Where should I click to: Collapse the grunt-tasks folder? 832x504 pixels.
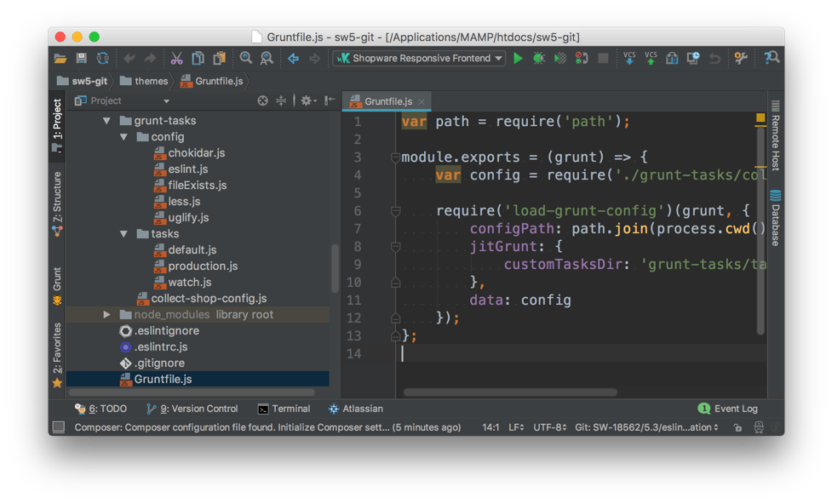(106, 121)
